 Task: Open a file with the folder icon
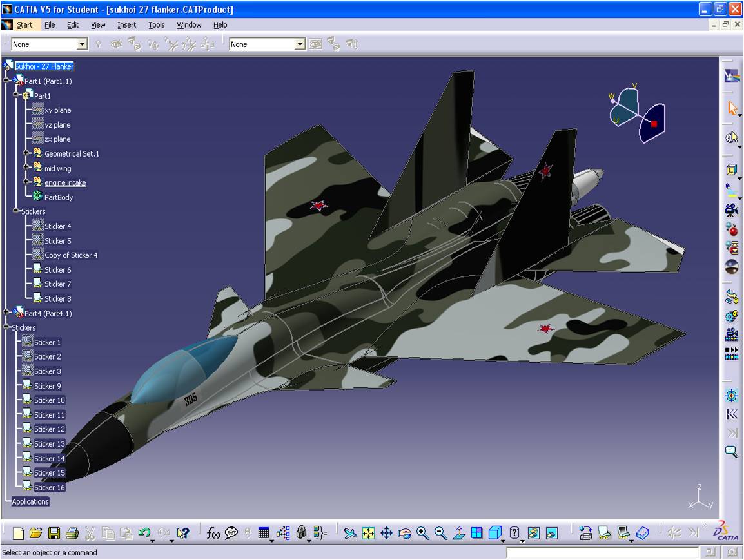[36, 534]
